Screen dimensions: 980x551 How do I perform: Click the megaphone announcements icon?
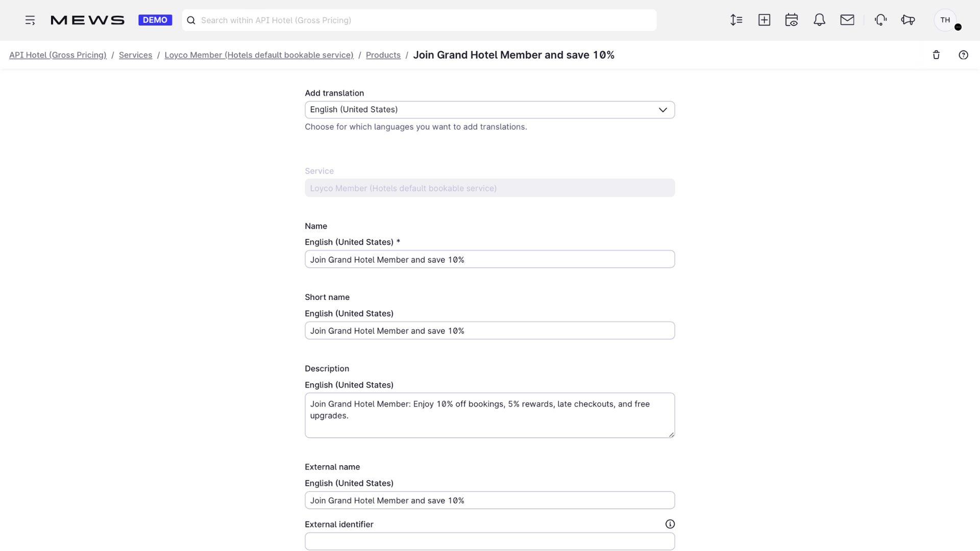click(x=908, y=20)
